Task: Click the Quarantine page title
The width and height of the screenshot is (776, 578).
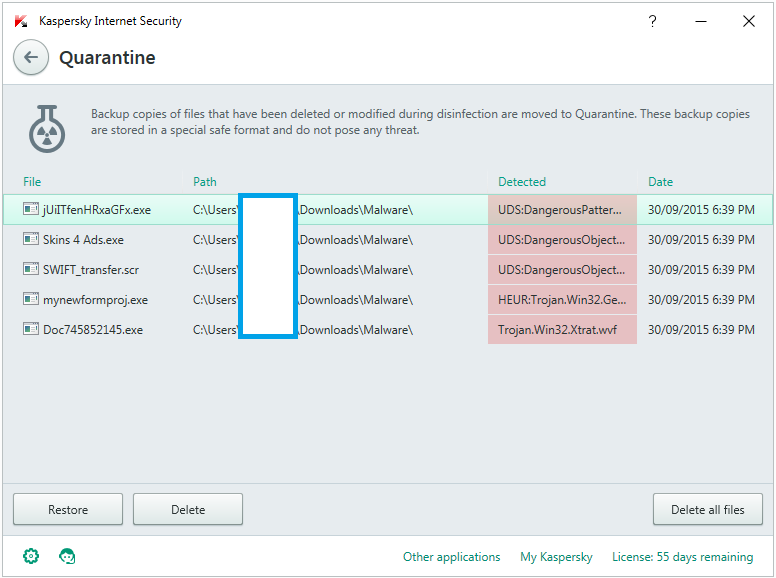Action: [x=107, y=58]
